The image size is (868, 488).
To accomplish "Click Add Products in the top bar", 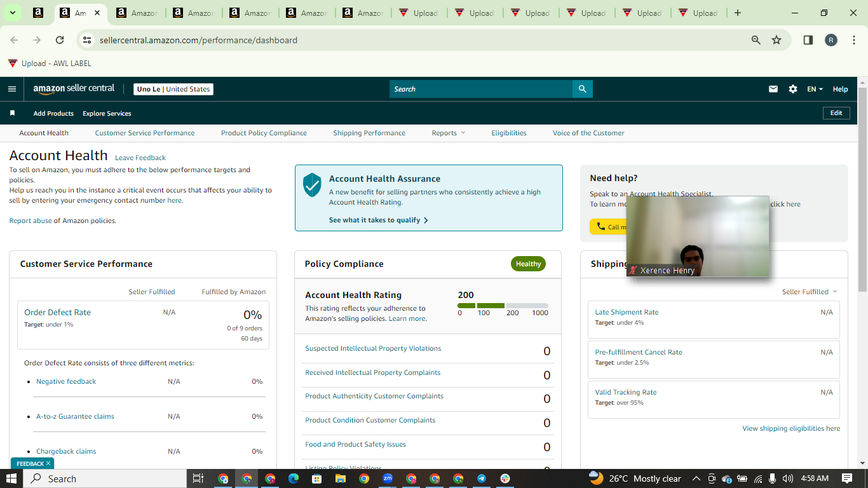I will [x=53, y=113].
